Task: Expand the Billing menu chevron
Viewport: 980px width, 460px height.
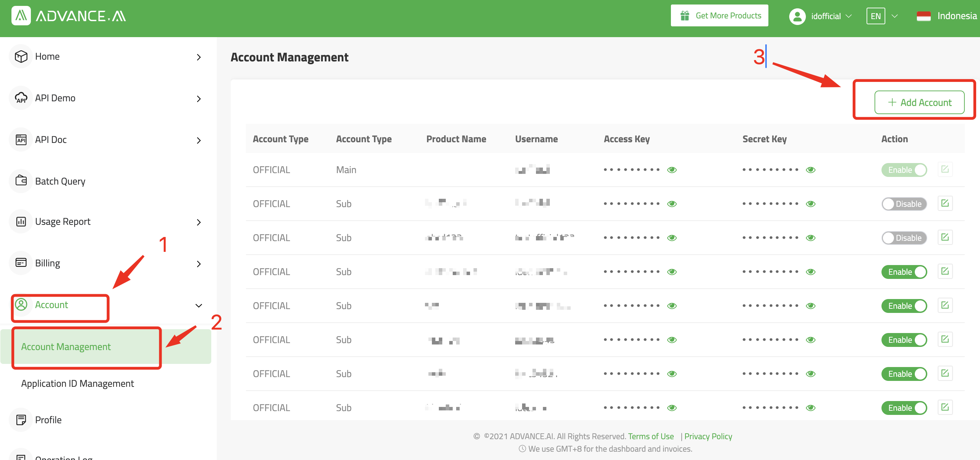Action: coord(198,264)
